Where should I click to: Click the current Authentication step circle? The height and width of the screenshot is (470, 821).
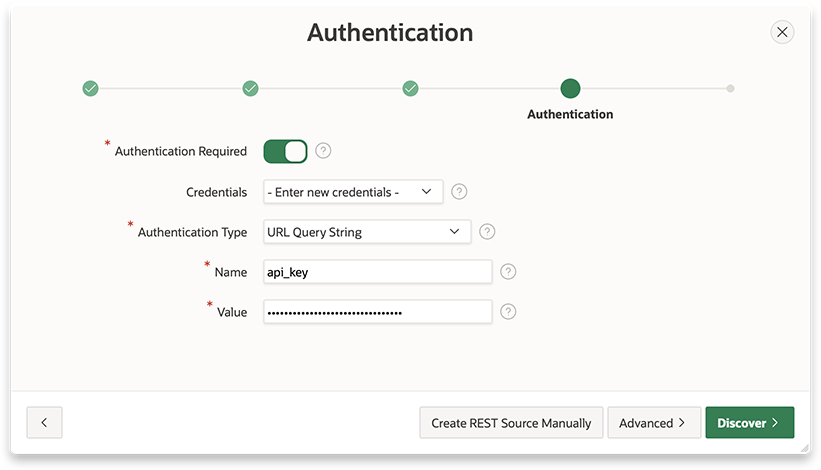[570, 89]
